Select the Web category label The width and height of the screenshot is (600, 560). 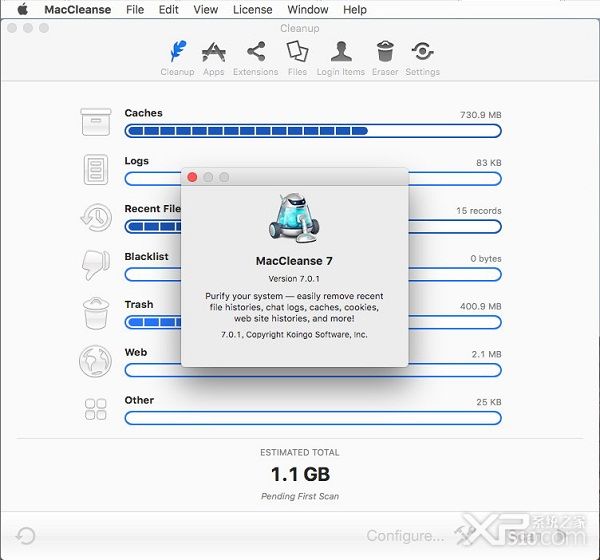point(136,352)
